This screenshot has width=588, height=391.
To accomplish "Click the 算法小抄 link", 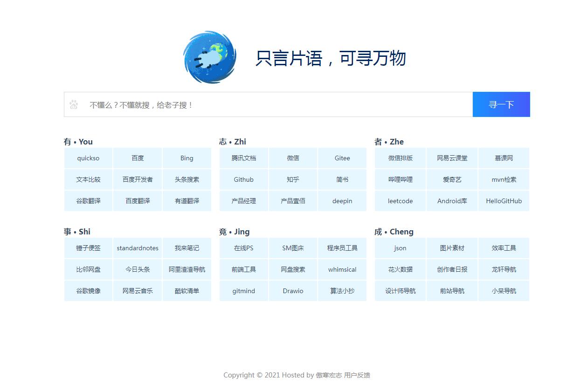I will click(x=342, y=291).
